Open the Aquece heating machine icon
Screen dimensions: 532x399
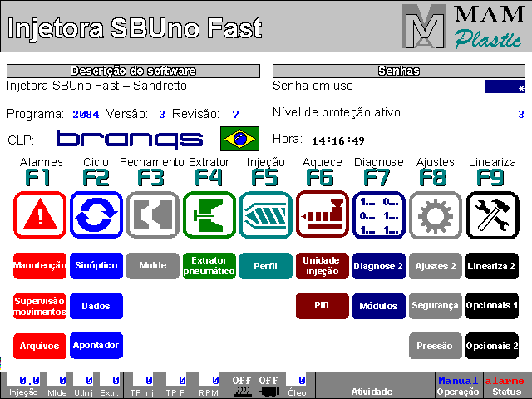pyautogui.click(x=323, y=214)
